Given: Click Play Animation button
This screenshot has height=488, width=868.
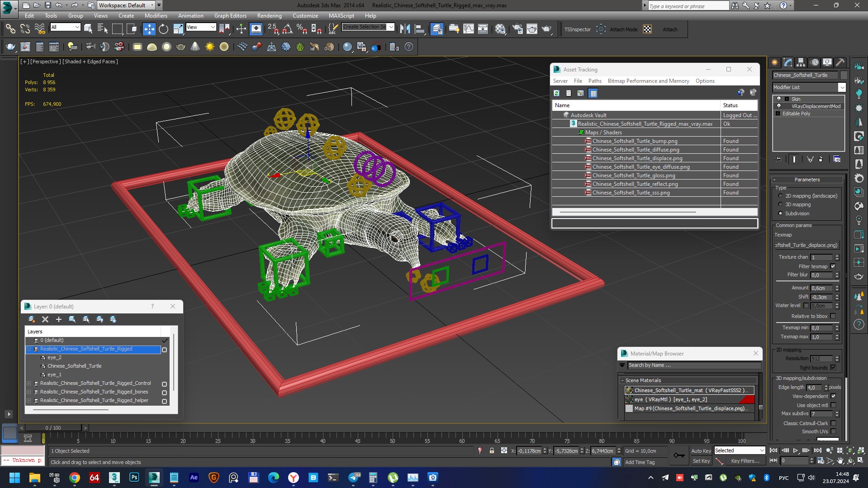Looking at the screenshot, I should [796, 450].
